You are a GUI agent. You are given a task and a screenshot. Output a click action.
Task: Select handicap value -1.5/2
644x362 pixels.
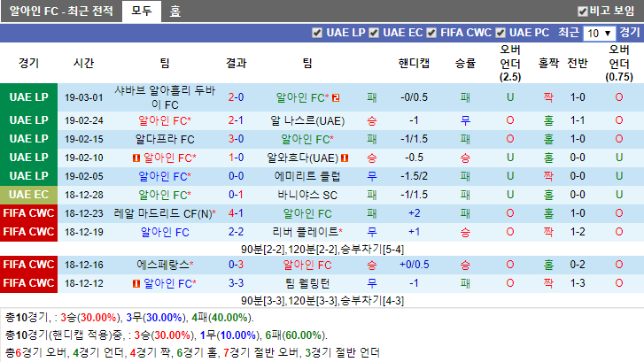click(414, 176)
